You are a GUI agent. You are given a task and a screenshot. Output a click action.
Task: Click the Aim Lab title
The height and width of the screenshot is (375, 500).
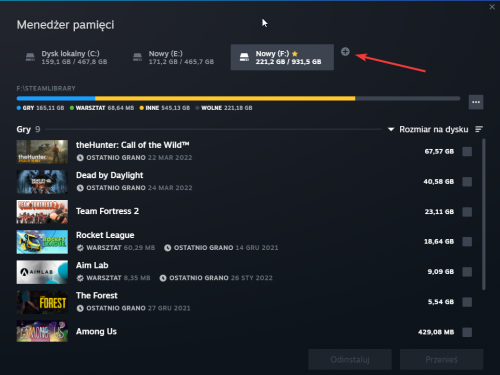(92, 265)
